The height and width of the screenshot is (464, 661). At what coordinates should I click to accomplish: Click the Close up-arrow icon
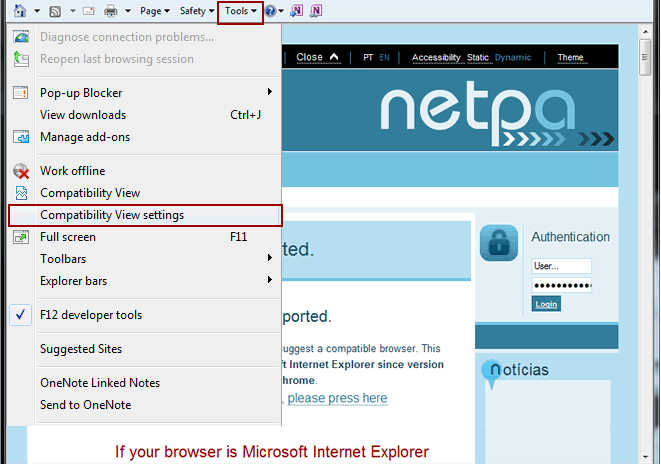tap(334, 56)
